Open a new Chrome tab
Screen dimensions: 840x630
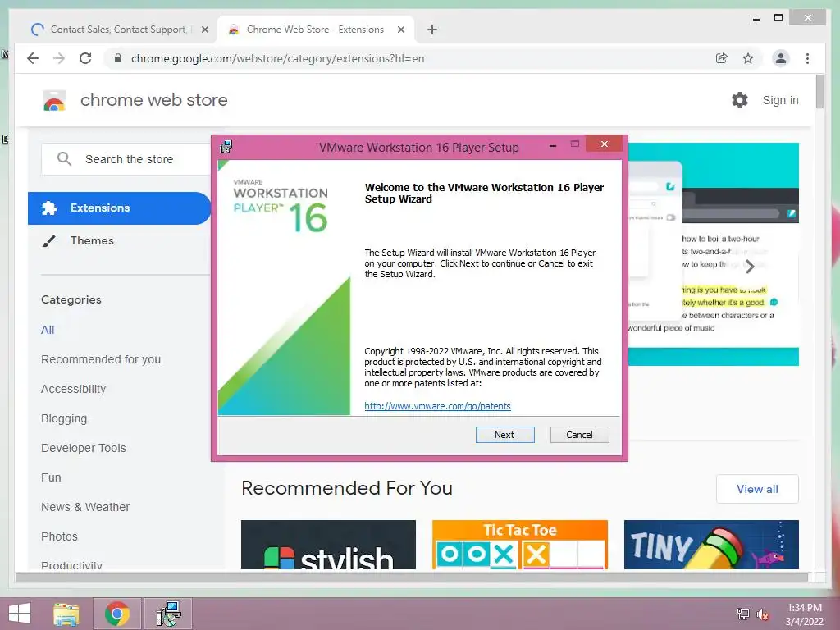(432, 30)
